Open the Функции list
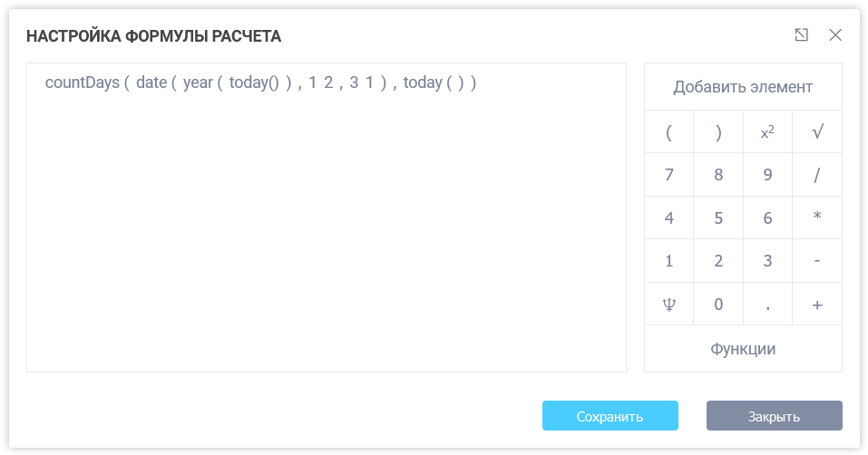 click(743, 349)
